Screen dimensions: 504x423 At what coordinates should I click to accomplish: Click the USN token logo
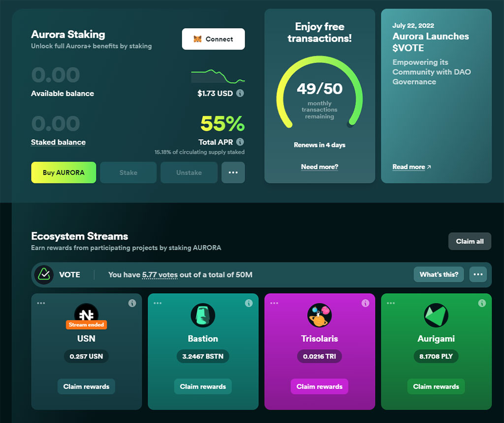tap(87, 314)
